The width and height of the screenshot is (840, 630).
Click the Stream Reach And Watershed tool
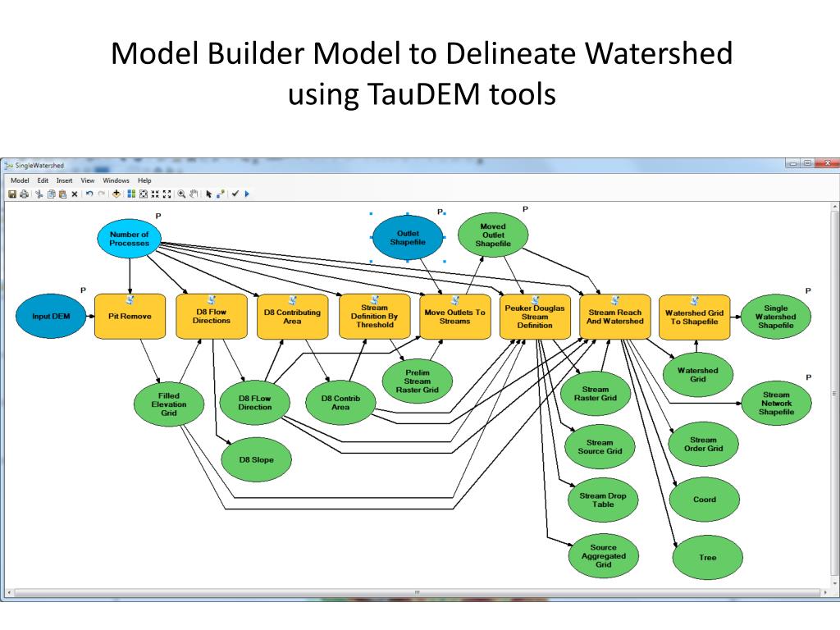(615, 317)
